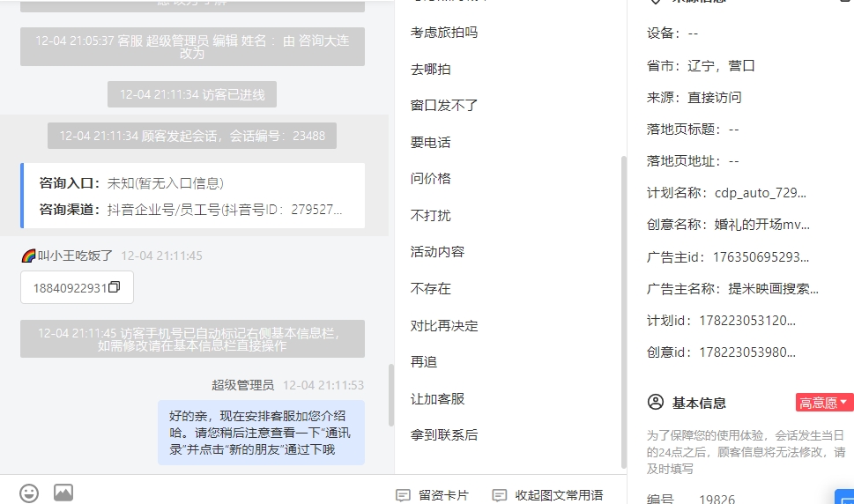This screenshot has height=504, width=854.
Task: Click the 基本信息 person icon
Action: [656, 402]
